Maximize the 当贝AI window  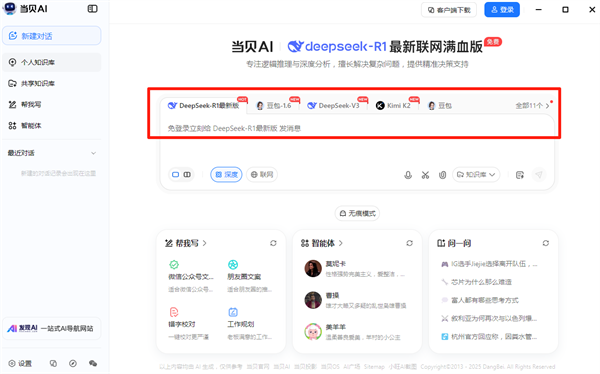click(x=565, y=10)
